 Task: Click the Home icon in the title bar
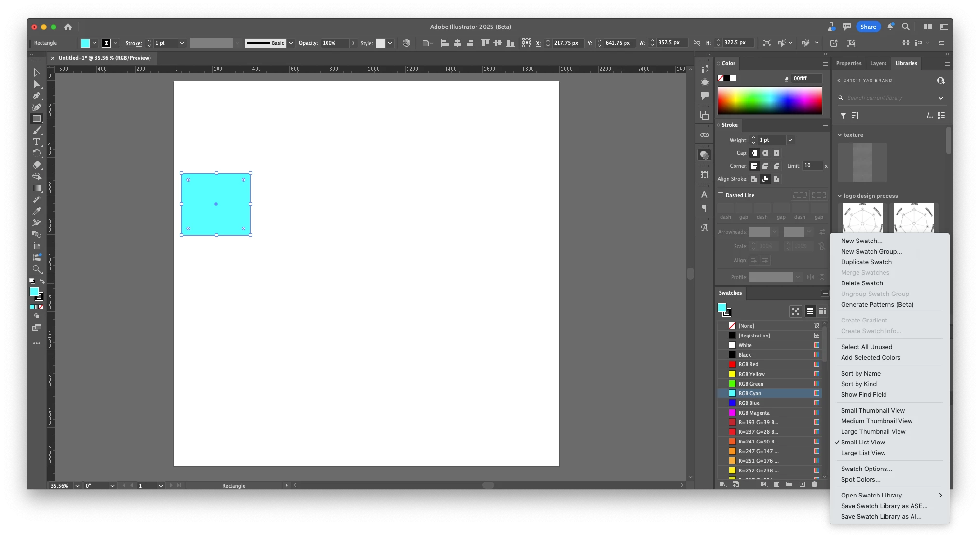point(68,27)
